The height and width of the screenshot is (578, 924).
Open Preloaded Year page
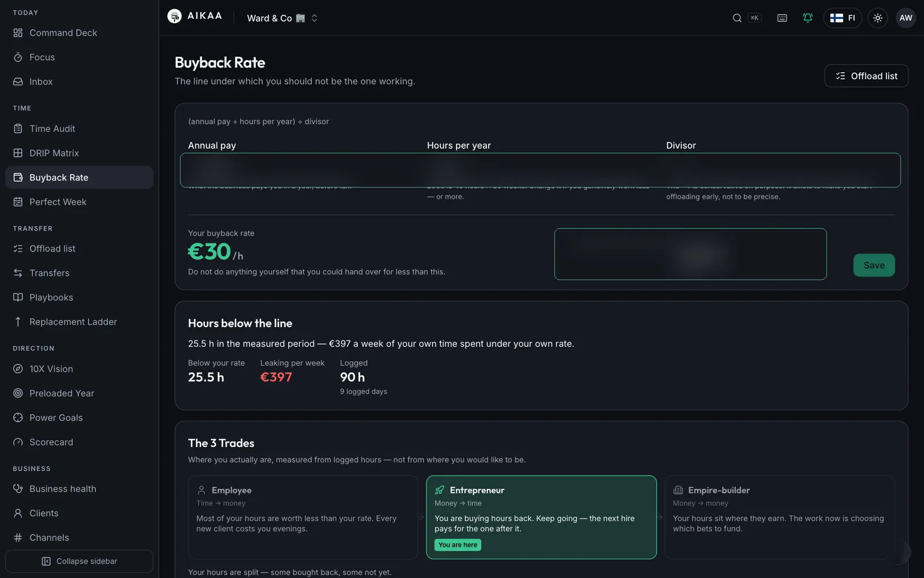coord(79,393)
